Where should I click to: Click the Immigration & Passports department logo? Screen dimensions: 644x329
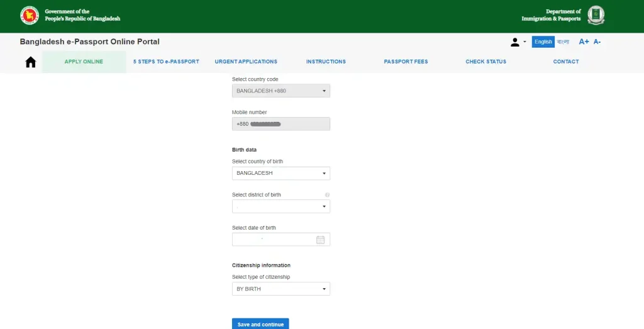[x=596, y=15]
